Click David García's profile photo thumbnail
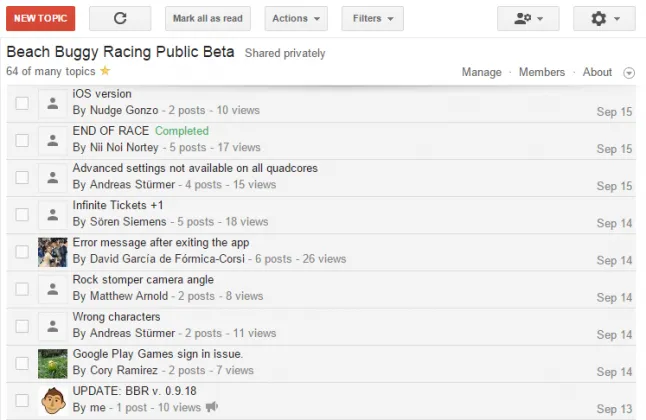This screenshot has height=420, width=646. 53,252
